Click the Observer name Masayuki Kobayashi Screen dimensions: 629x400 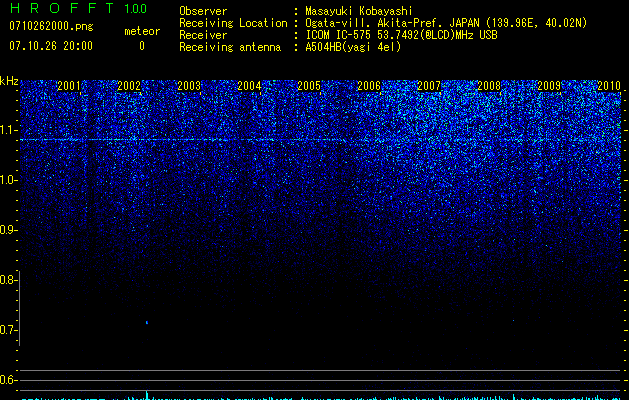[359, 11]
